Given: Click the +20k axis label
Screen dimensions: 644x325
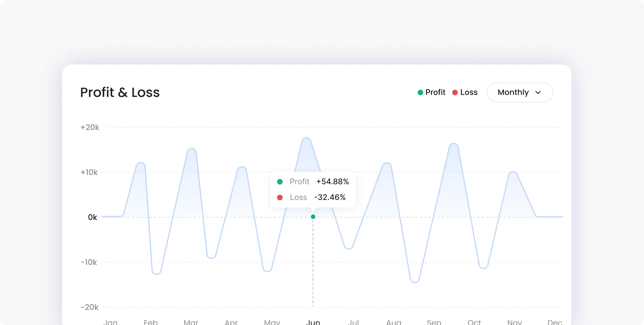Looking at the screenshot, I should [x=90, y=127].
